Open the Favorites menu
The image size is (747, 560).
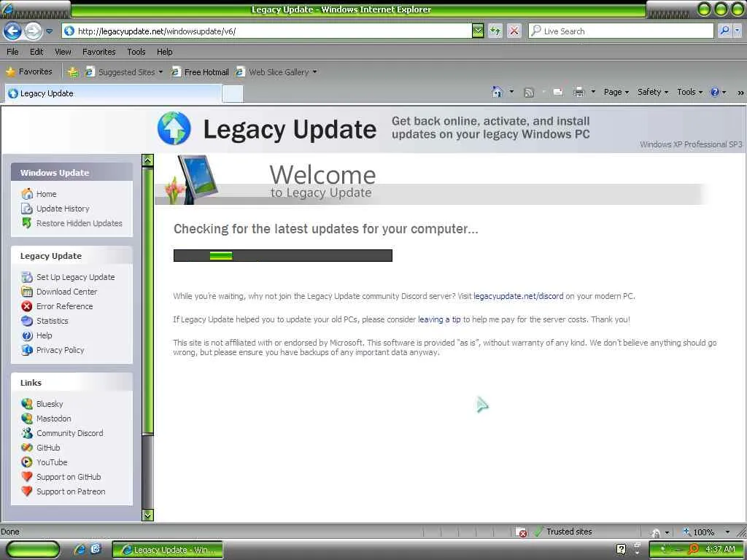coord(99,52)
